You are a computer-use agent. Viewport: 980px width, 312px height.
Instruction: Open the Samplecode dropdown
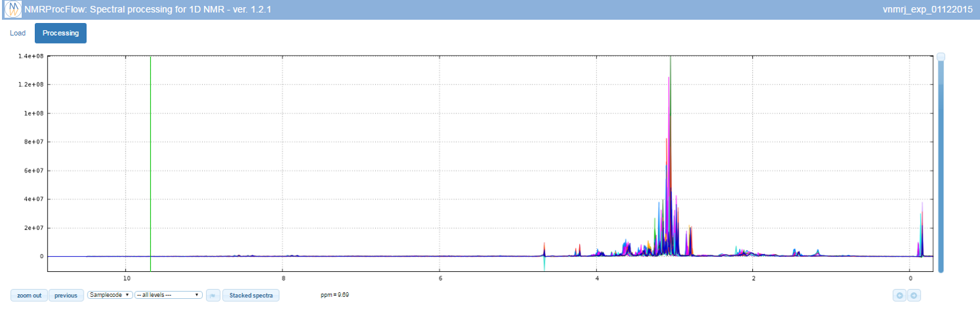pos(110,296)
